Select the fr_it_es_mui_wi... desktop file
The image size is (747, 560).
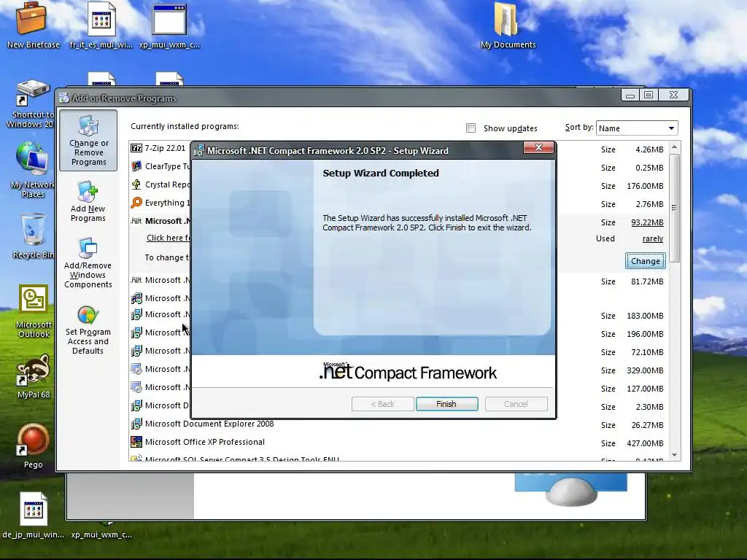[x=101, y=26]
